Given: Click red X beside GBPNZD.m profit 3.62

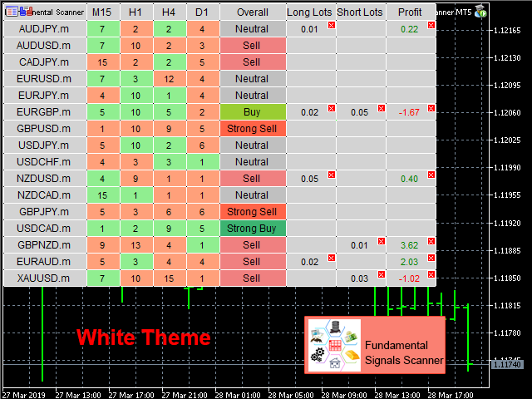Looking at the screenshot, I should 431,241.
